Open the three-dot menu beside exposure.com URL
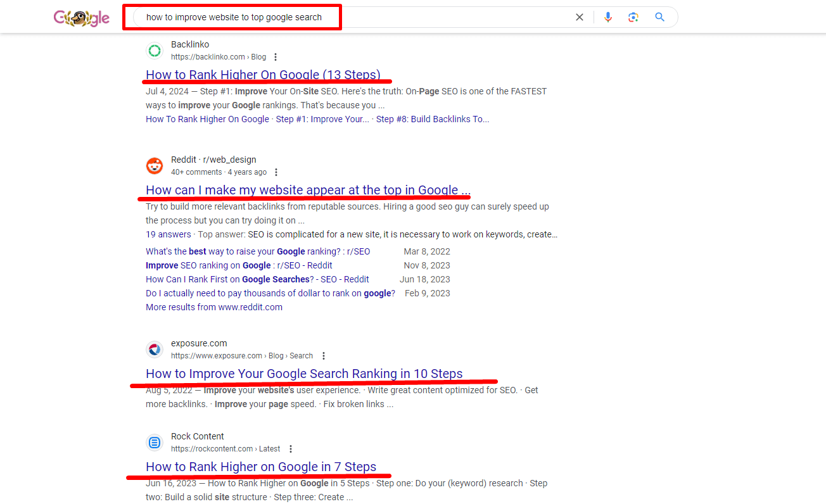Screen dimensions: 826x504 (324, 356)
